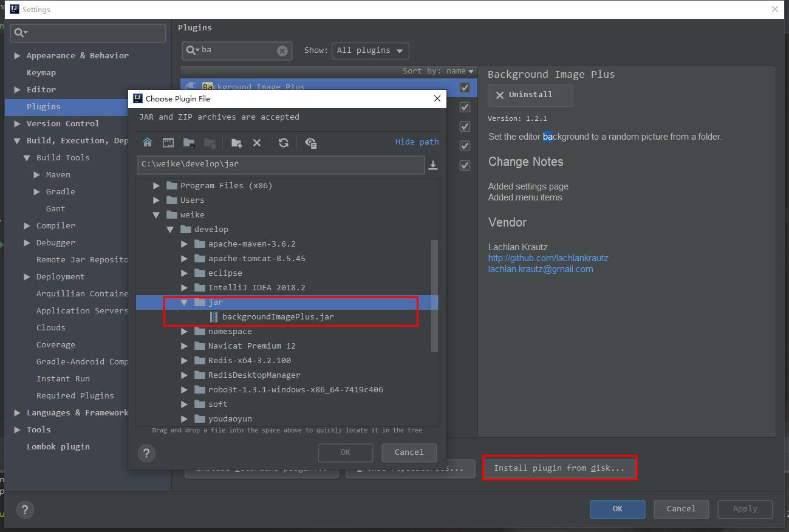Toggle the second plugin checkbox in list
This screenshot has height=532, width=789.
point(465,107)
